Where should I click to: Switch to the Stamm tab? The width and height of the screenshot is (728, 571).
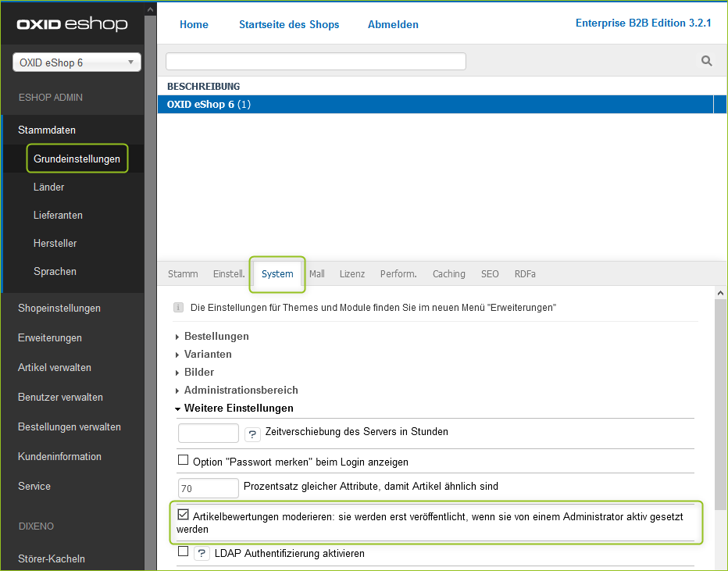click(183, 274)
